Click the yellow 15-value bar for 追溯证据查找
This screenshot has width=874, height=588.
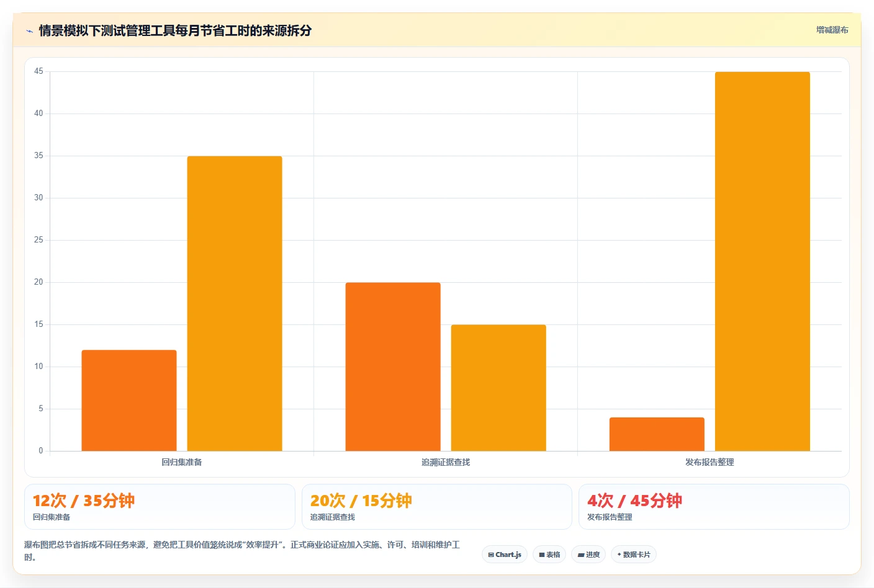pyautogui.click(x=498, y=388)
